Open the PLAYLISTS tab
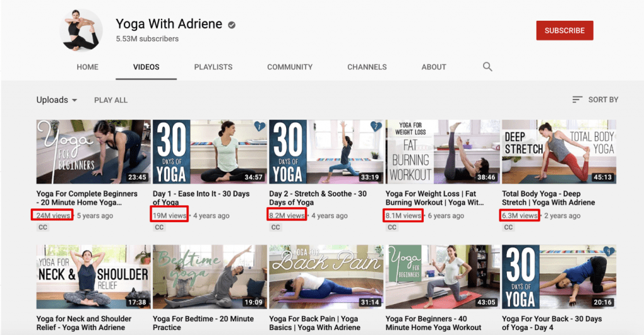This screenshot has height=335, width=644. coord(213,67)
